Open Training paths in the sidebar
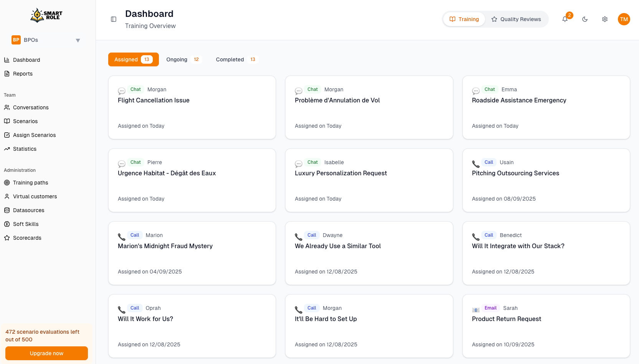Viewport: 639px width, 364px height. (30, 183)
